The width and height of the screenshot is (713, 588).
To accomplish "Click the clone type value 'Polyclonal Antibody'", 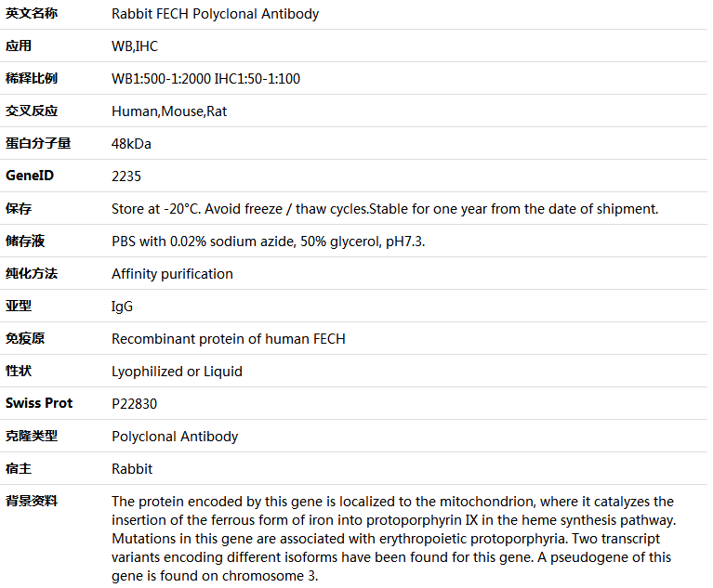I will pos(175,437).
